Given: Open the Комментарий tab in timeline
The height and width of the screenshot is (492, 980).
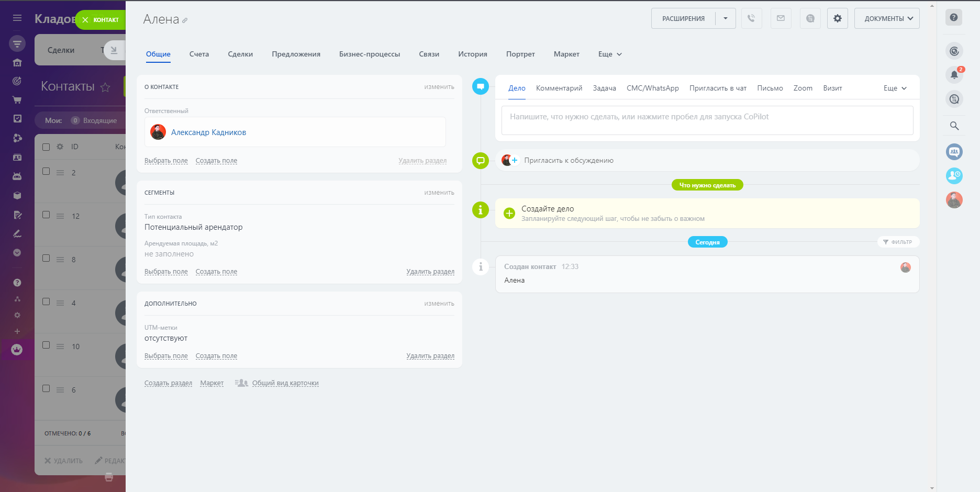Looking at the screenshot, I should click(559, 88).
